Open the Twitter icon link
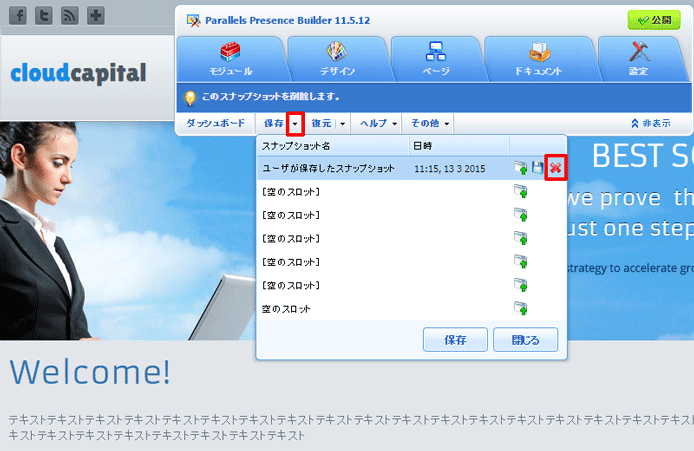The height and width of the screenshot is (451, 694). [x=44, y=17]
